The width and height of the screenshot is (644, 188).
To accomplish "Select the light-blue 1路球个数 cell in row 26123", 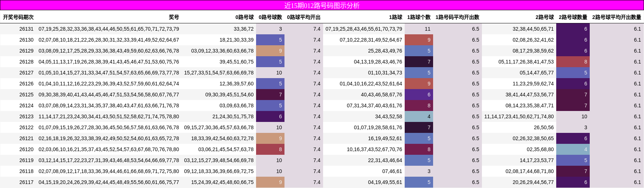I will click(x=419, y=116).
